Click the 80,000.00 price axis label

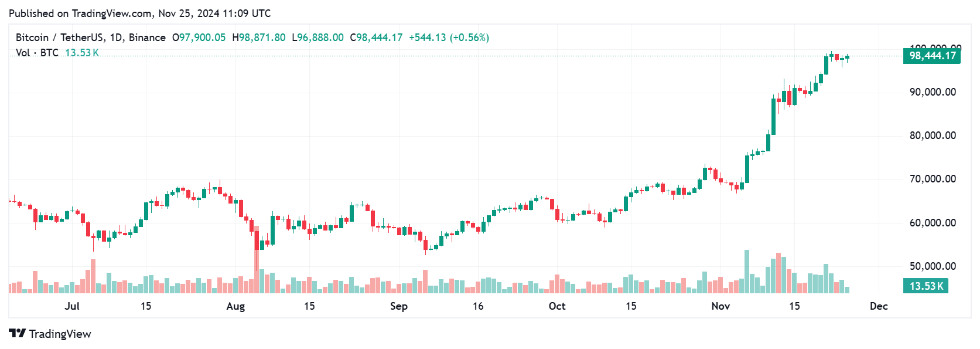[933, 135]
